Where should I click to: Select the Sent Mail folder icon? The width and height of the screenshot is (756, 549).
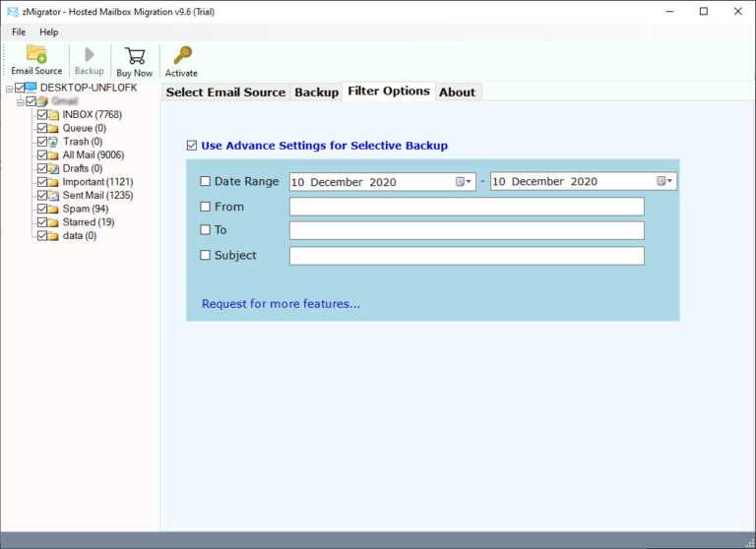click(53, 196)
